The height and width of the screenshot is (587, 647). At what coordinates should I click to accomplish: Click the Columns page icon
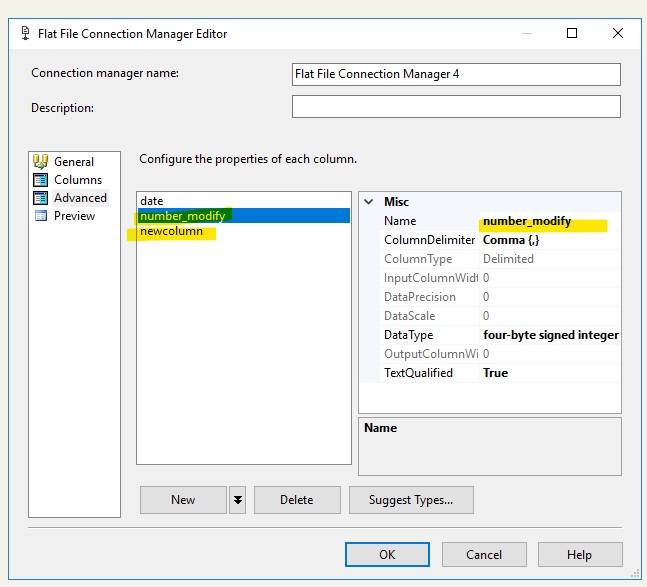(x=40, y=180)
